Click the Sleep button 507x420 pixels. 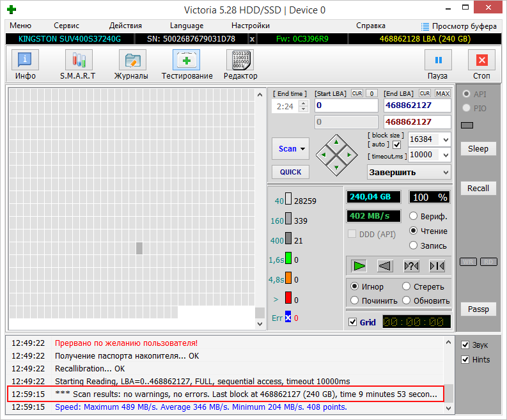click(478, 149)
